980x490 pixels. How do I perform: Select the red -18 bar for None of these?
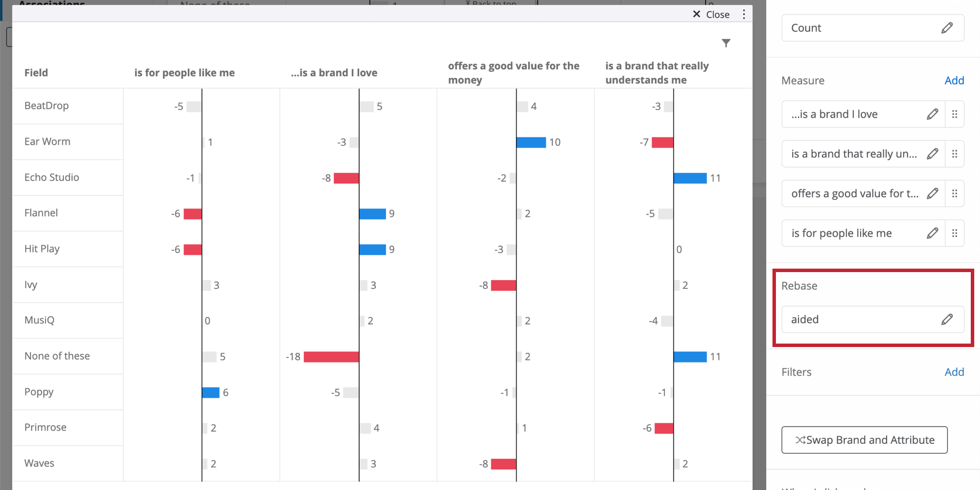click(x=331, y=356)
